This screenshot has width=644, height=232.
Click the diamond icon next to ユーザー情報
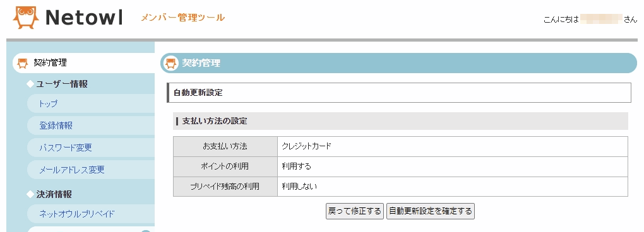click(30, 84)
